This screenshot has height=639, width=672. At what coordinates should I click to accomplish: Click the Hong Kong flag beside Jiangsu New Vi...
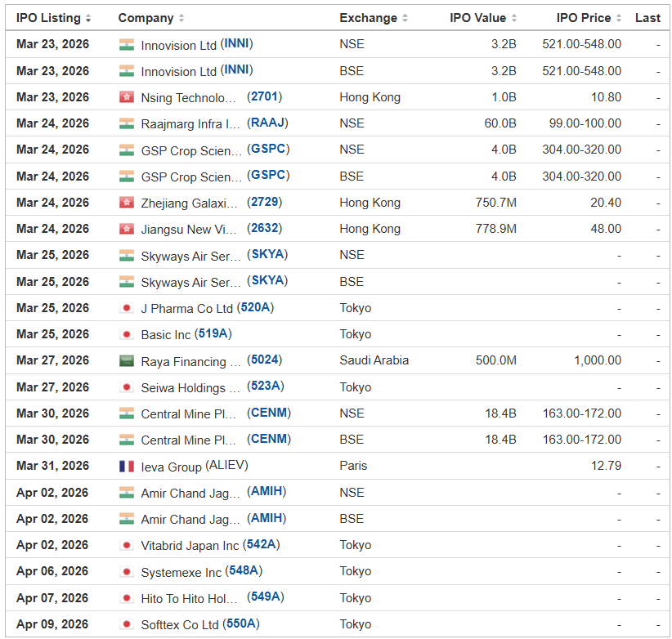coord(127,229)
